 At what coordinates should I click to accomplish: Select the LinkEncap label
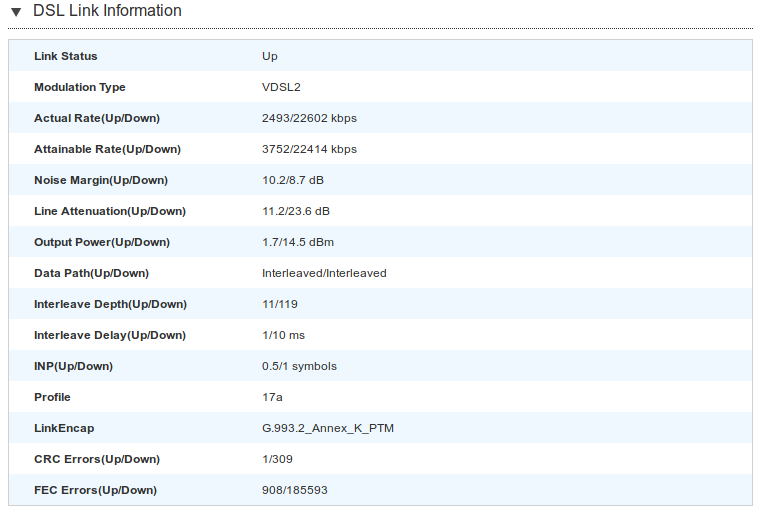(64, 429)
